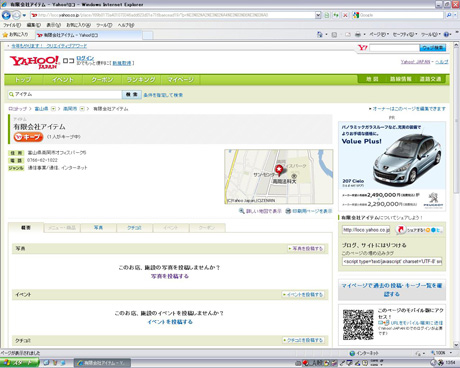The width and height of the screenshot is (460, 368).
Task: Open the recent pages dropdown beside Forward
Action: 24,15
